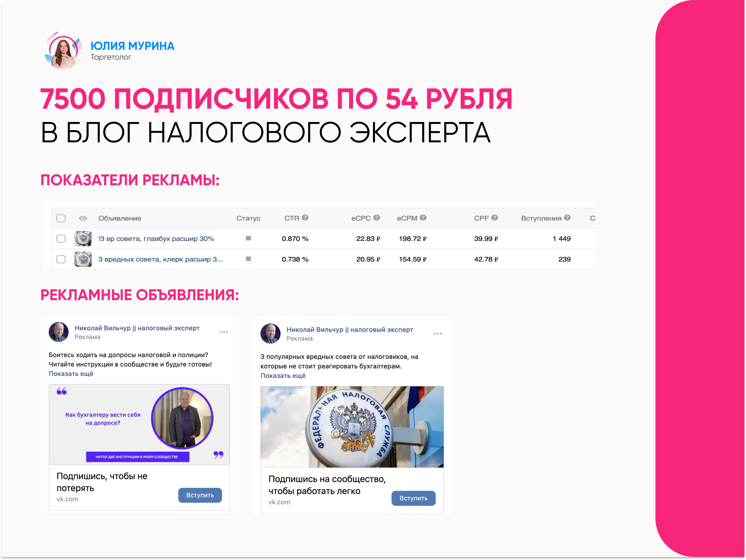Tick the select-all checkbox in table header

click(61, 218)
